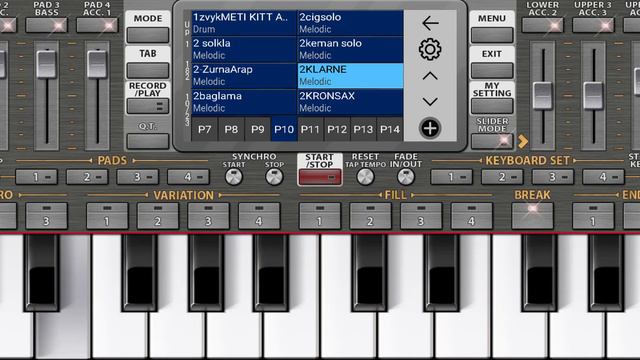640x360 pixels.
Task: Toggle the PAD 4 ACC. 1 button
Action: pos(97,26)
